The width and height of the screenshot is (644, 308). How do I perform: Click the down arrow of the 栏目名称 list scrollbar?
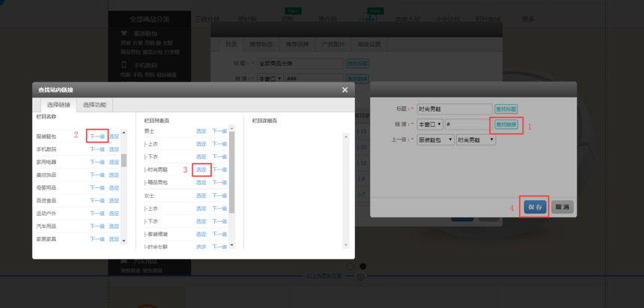tap(124, 241)
